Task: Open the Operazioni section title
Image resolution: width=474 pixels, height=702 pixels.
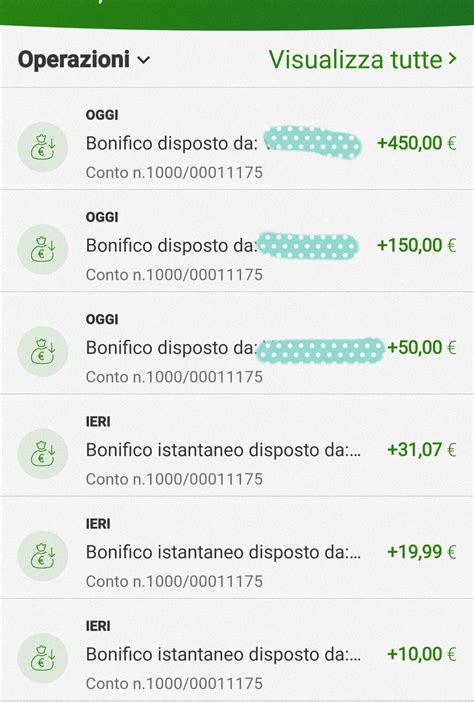Action: click(74, 60)
